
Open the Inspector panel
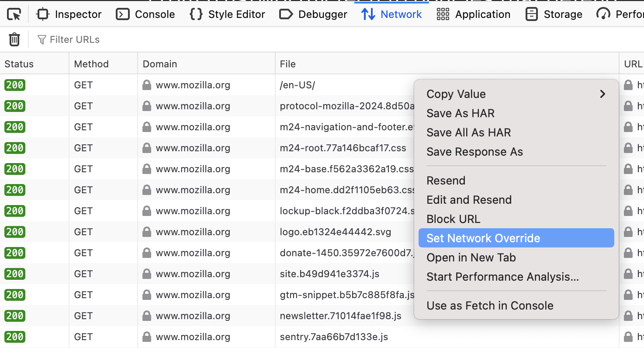(x=69, y=14)
